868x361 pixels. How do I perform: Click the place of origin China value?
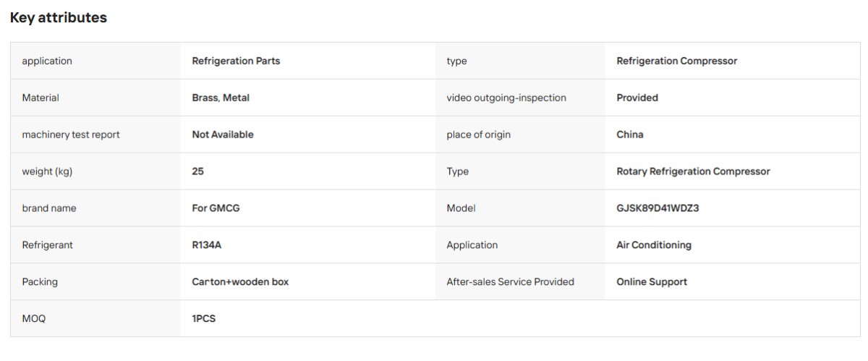630,135
